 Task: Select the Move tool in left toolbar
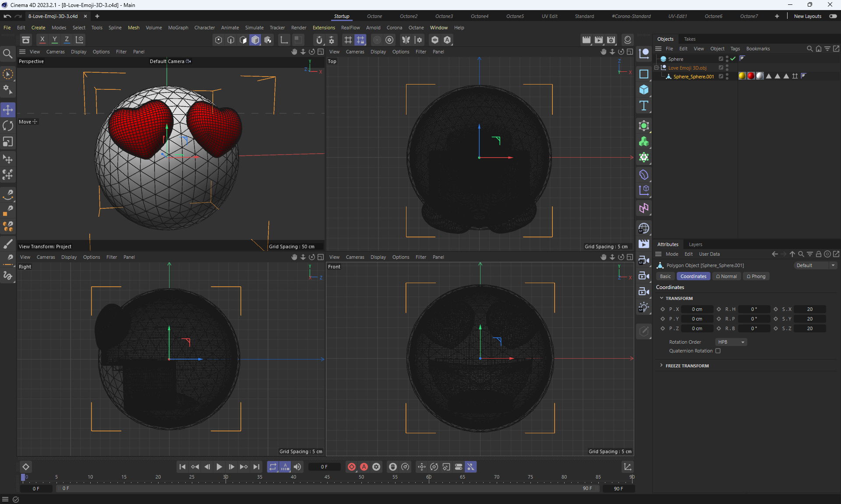tap(8, 109)
